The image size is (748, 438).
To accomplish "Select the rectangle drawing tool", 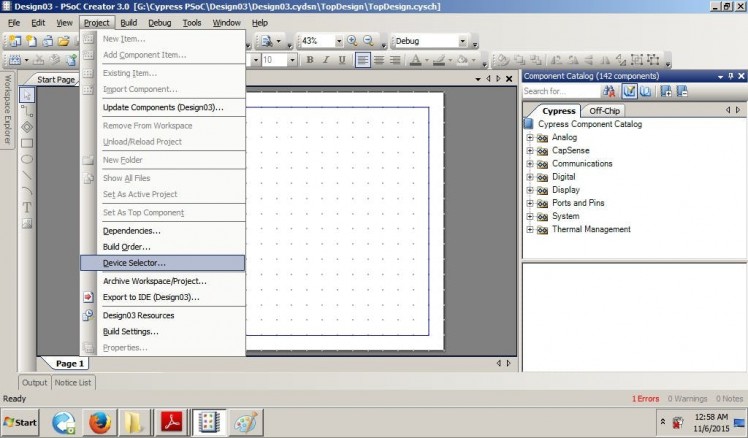I will [27, 143].
